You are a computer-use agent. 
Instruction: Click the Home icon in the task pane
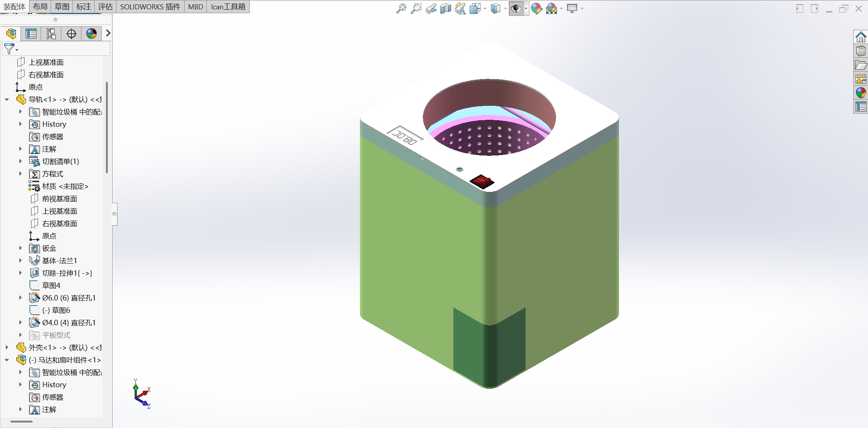coord(861,37)
